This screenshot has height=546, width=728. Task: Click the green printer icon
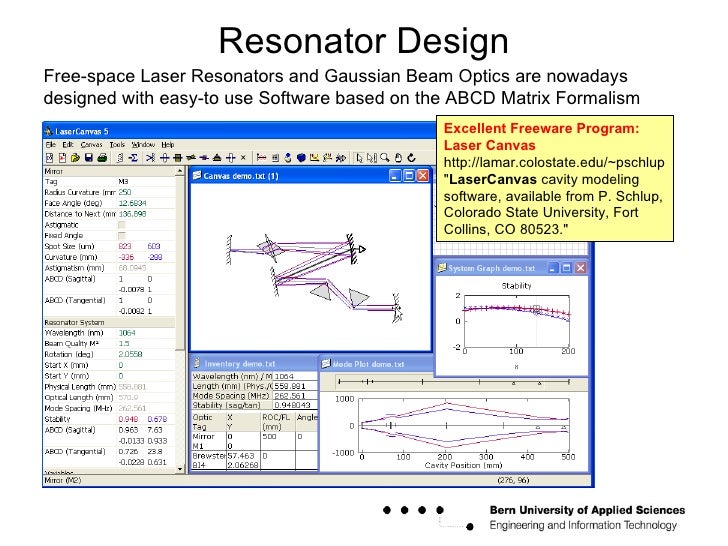tap(102, 158)
